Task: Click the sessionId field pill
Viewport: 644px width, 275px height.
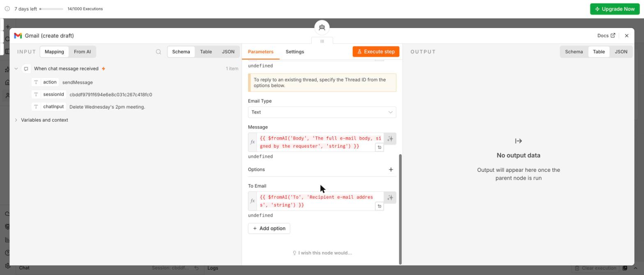Action: [x=49, y=95]
